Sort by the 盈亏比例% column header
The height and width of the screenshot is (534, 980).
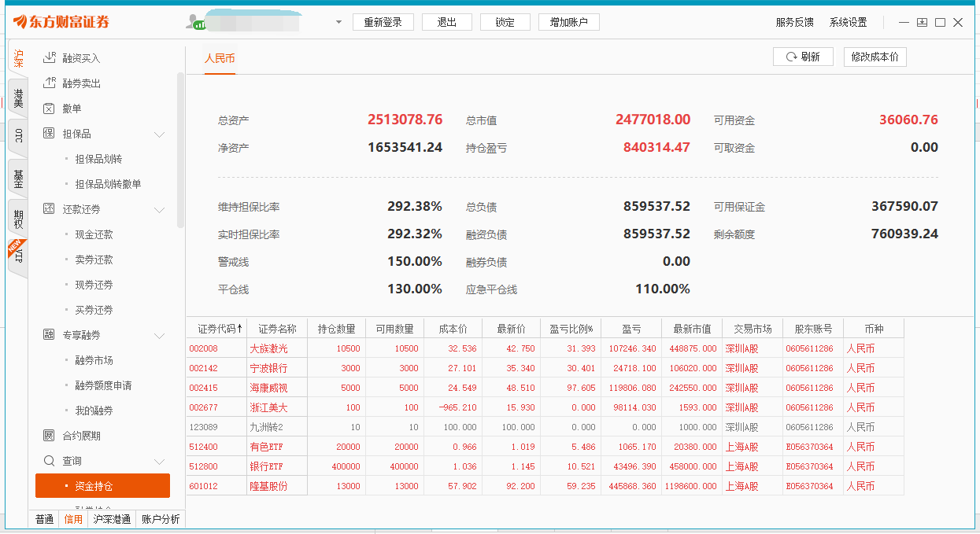pyautogui.click(x=571, y=329)
